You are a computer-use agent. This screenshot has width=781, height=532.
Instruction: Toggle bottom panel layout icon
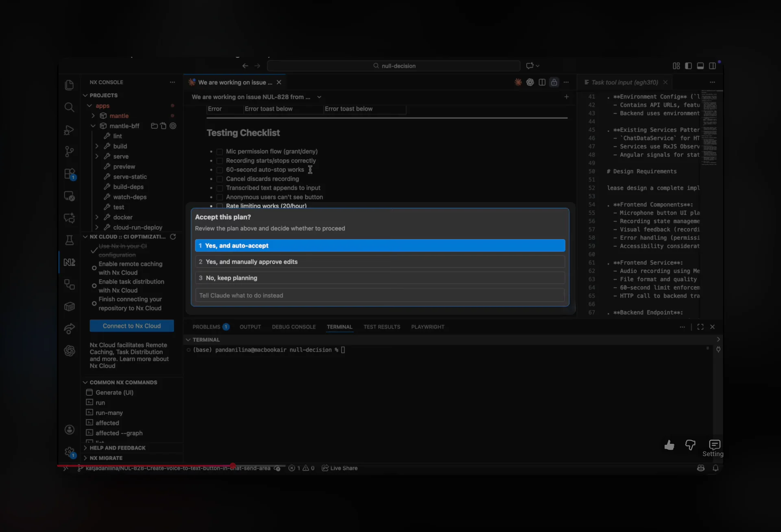tap(700, 66)
